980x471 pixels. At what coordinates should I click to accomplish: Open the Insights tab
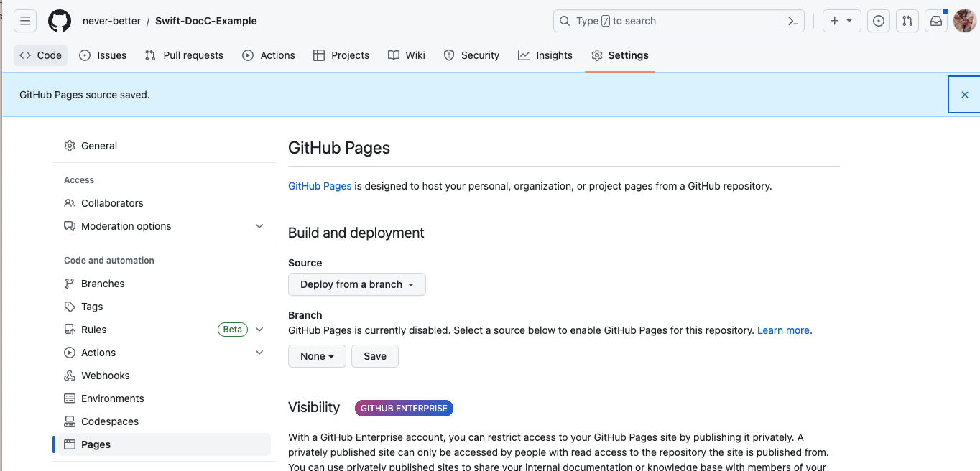click(545, 55)
